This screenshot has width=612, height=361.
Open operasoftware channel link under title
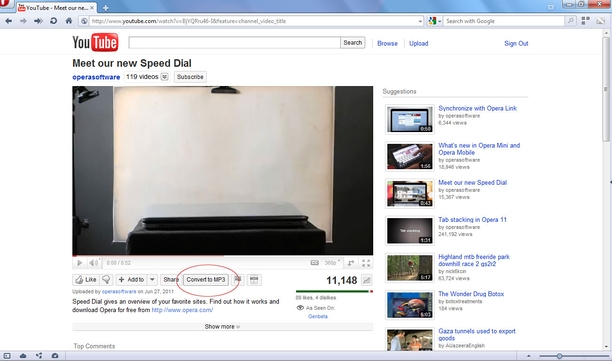[x=96, y=77]
